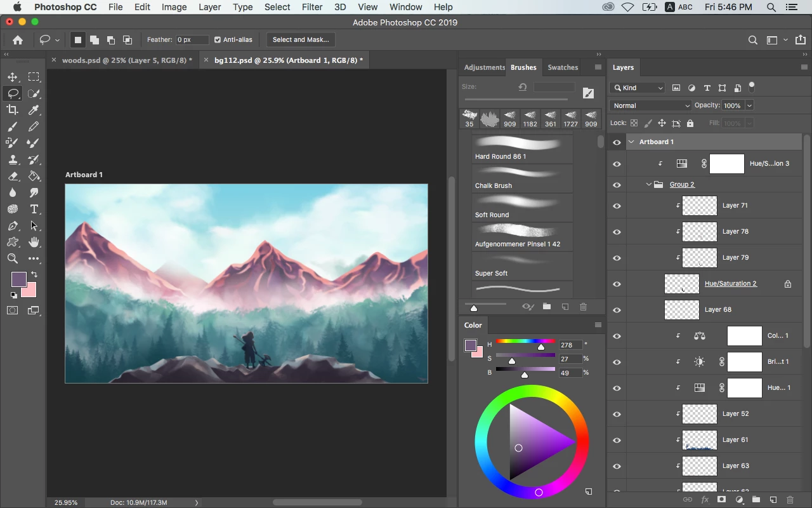Select the Clone Stamp tool
Image resolution: width=812 pixels, height=508 pixels.
pos(12,159)
